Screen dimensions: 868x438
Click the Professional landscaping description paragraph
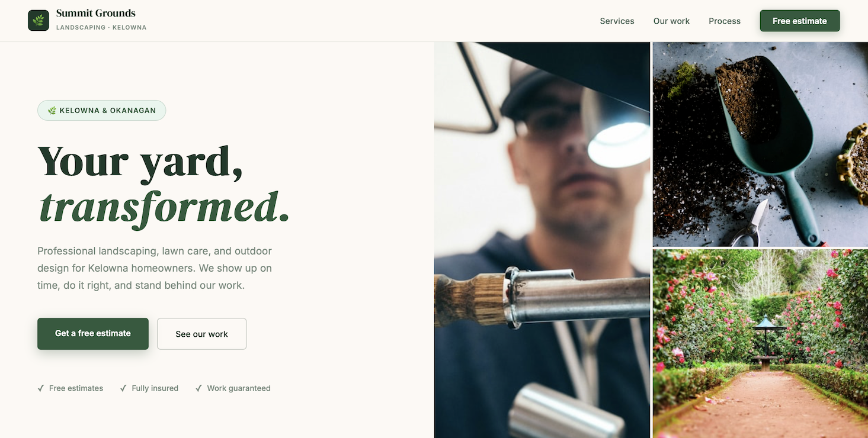click(x=155, y=268)
